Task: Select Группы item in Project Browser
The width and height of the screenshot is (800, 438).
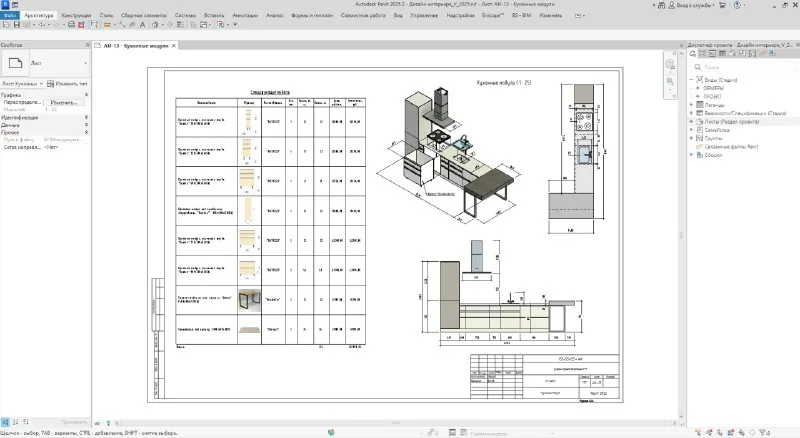Action: coord(713,138)
